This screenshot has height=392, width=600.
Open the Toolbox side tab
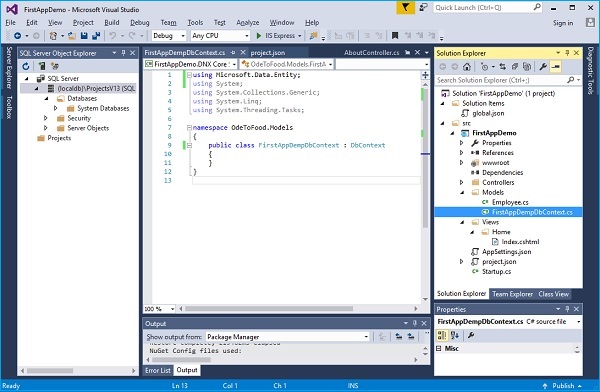9,107
